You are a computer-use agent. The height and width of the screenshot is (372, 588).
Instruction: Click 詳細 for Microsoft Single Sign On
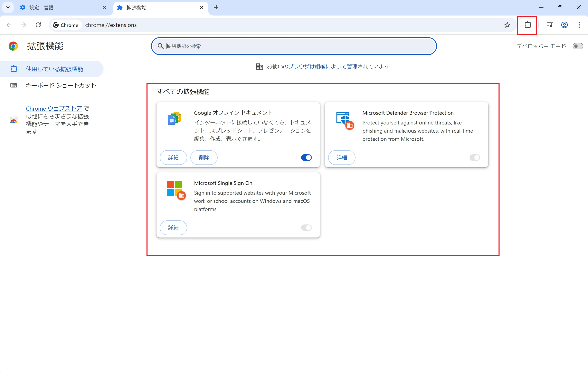click(173, 228)
